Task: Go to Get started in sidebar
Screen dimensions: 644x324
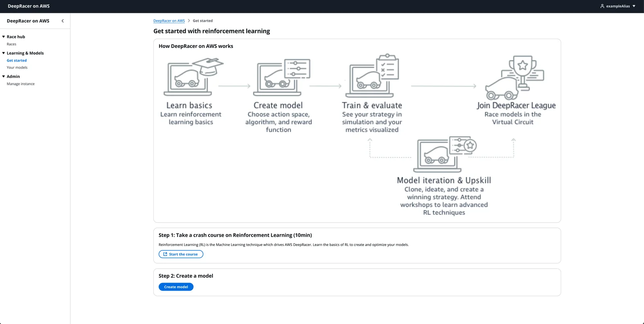Action: pos(17,60)
